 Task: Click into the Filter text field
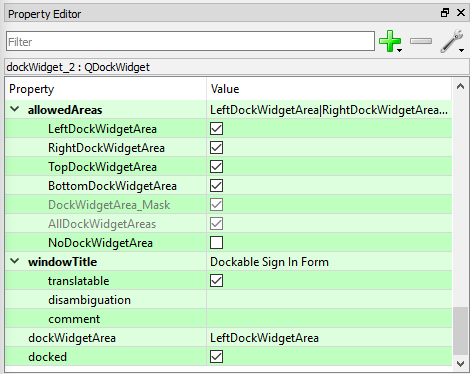[190, 41]
